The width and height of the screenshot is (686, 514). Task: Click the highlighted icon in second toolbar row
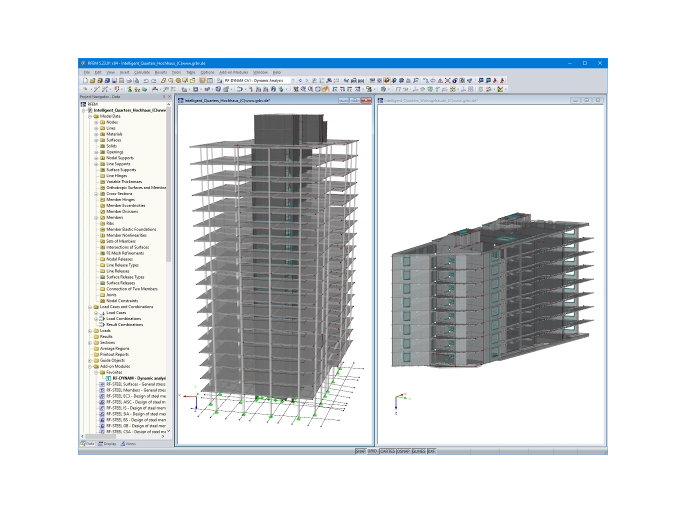(325, 89)
